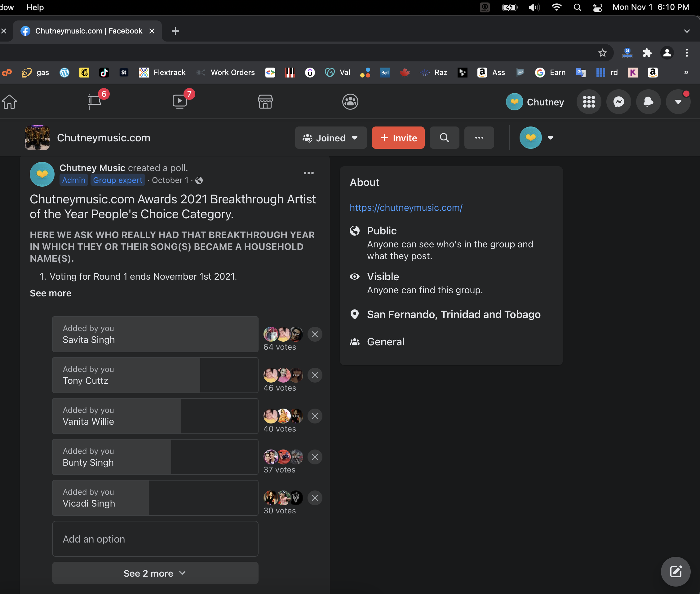
Task: Click the group search magnifier button
Action: tap(444, 138)
